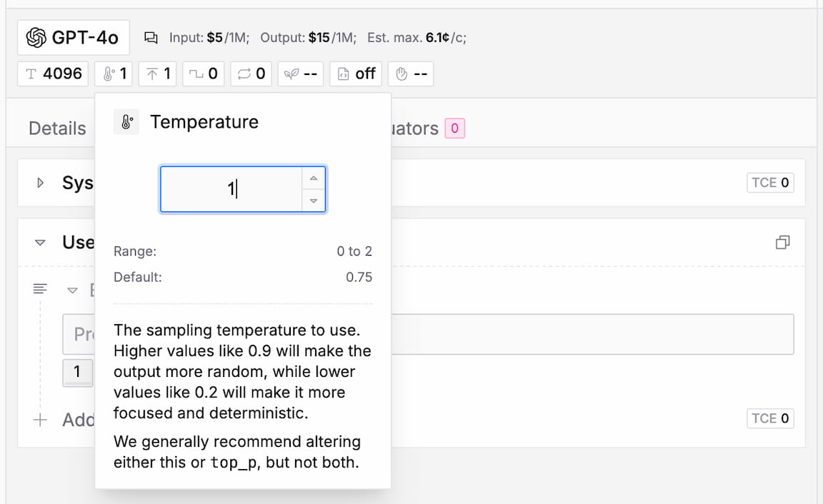Expand the collapsed System section triangle
Viewport: 823px width, 504px height.
(x=41, y=183)
